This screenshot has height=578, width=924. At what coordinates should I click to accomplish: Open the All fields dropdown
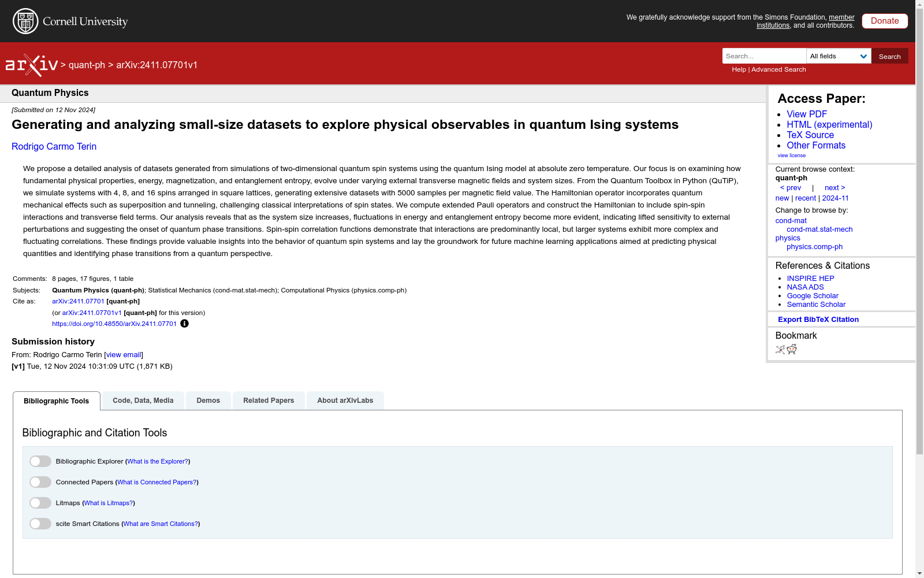(839, 56)
